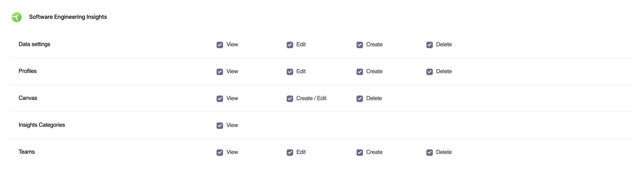Toggle View permission for Profiles
Screen dimensions: 644x176
tap(220, 72)
